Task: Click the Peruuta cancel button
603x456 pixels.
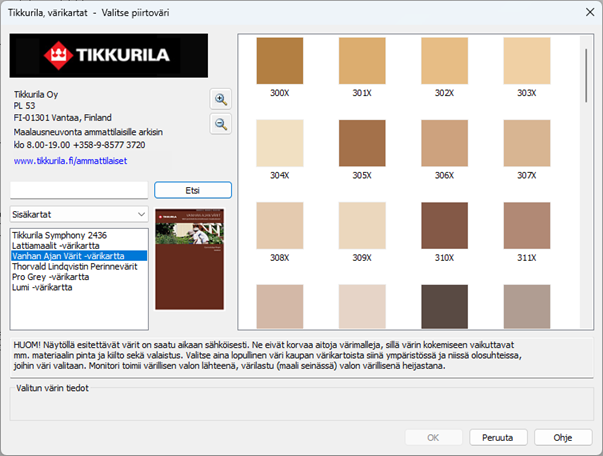Action: pyautogui.click(x=503, y=437)
